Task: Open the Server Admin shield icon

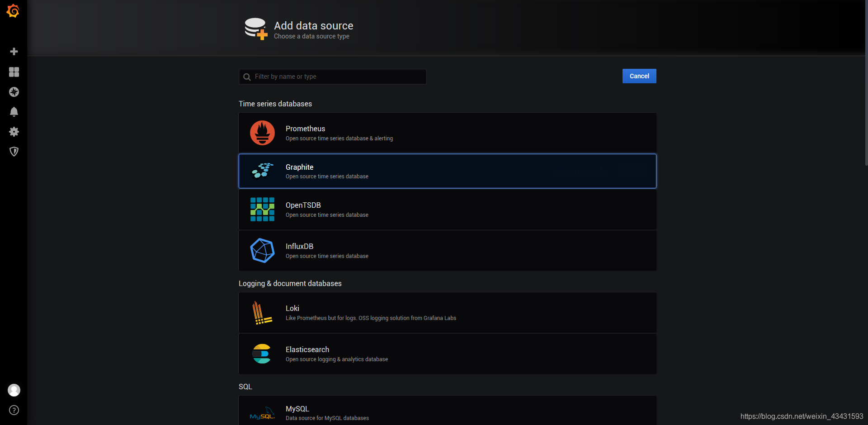Action: (14, 152)
